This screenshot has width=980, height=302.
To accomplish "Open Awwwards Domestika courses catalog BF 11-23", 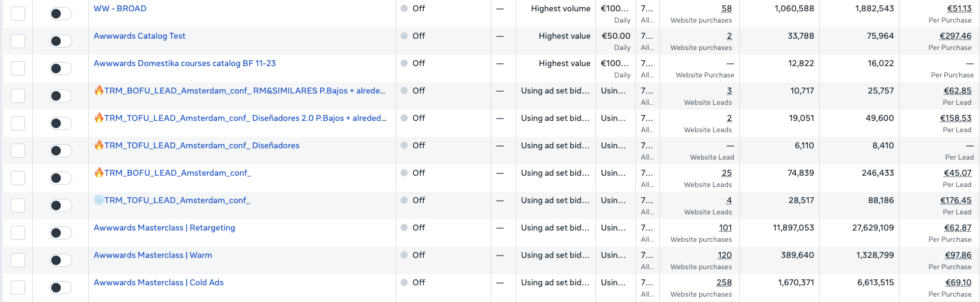I will [184, 64].
